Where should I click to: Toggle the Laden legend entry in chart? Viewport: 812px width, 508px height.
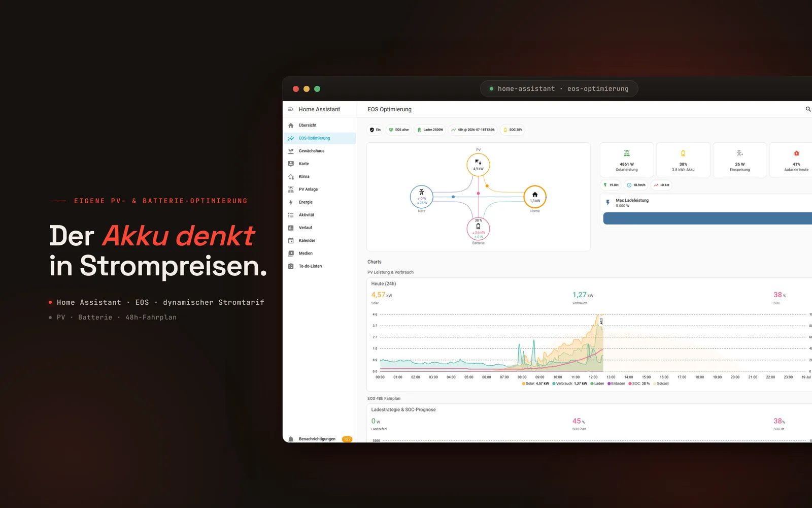click(597, 384)
